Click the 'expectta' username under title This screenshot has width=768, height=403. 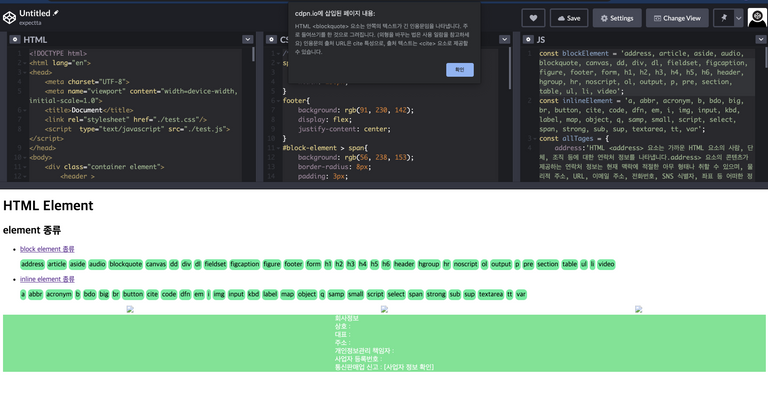[x=30, y=23]
